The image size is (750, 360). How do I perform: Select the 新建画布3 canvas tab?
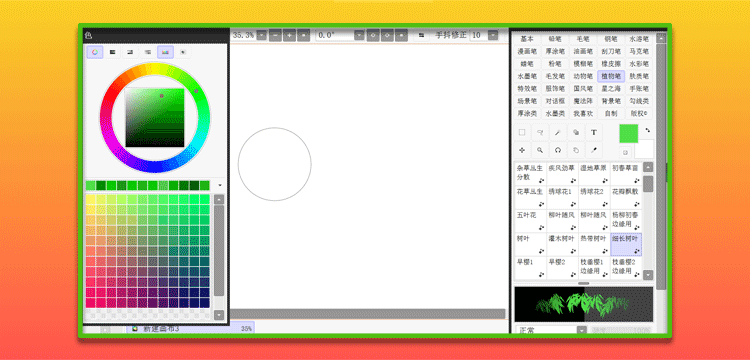pos(191,328)
